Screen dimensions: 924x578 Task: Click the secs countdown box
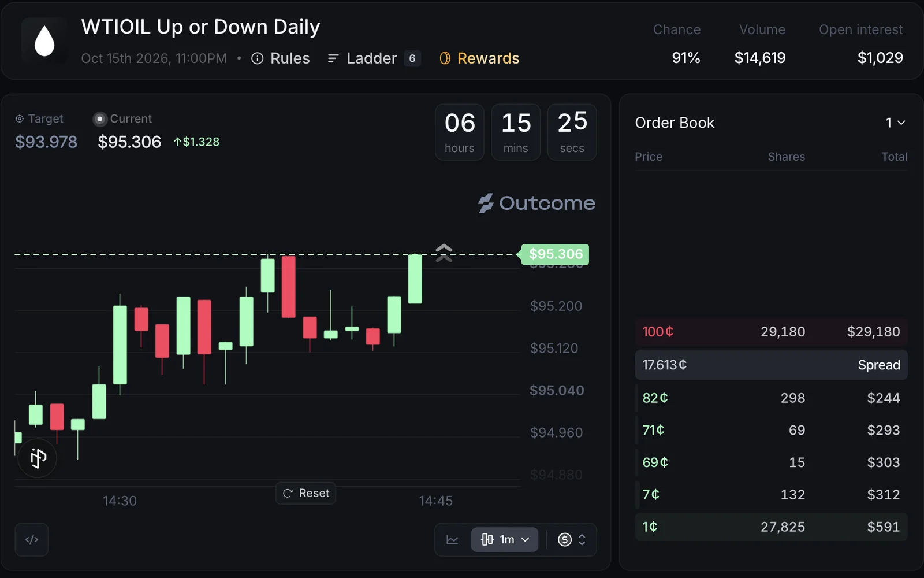point(572,132)
